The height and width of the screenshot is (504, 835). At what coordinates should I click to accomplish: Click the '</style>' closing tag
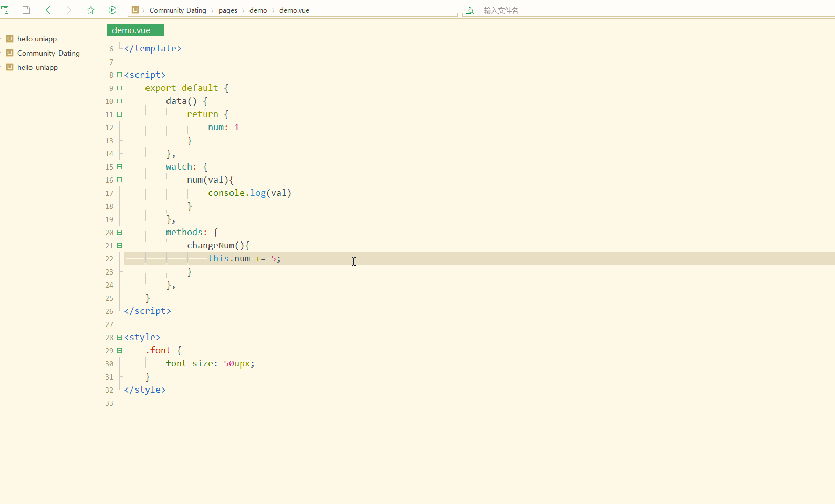[145, 390]
